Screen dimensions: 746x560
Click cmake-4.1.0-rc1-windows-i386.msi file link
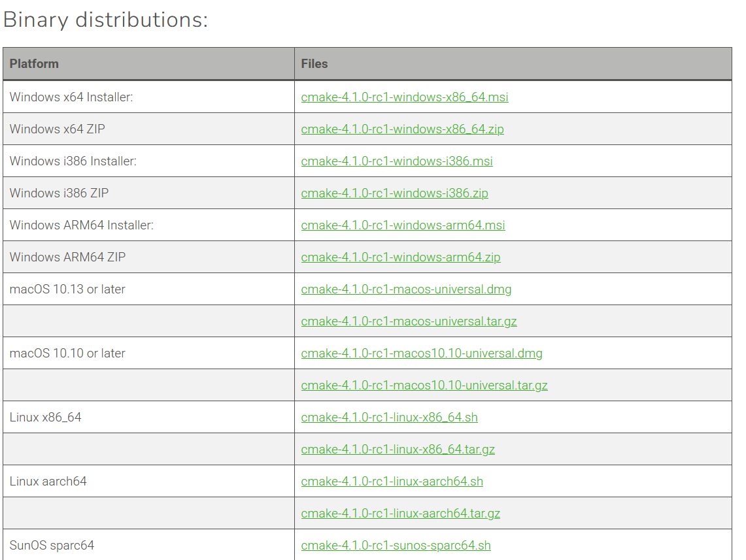(x=397, y=161)
